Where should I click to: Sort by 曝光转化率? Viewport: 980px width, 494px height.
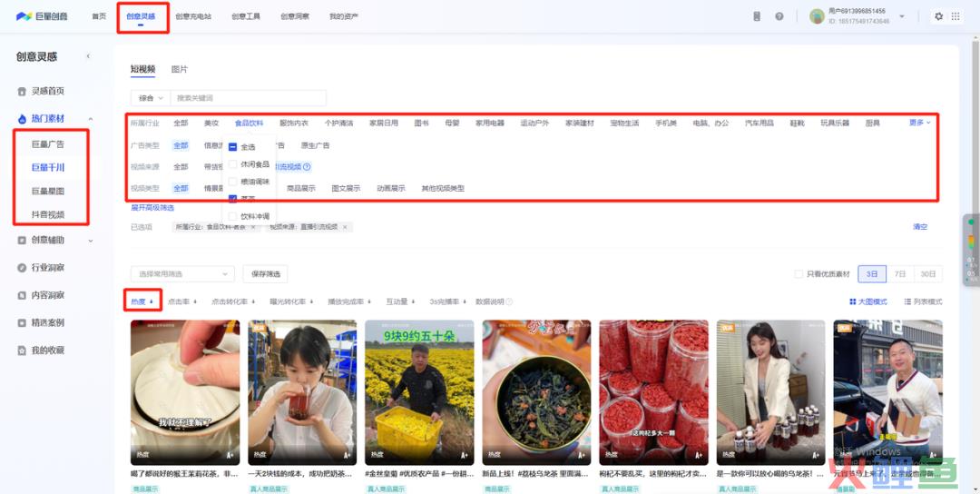point(291,301)
